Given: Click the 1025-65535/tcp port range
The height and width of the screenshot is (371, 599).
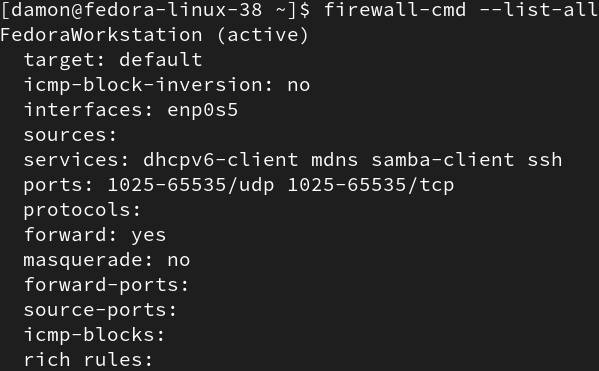Looking at the screenshot, I should pos(371,185).
